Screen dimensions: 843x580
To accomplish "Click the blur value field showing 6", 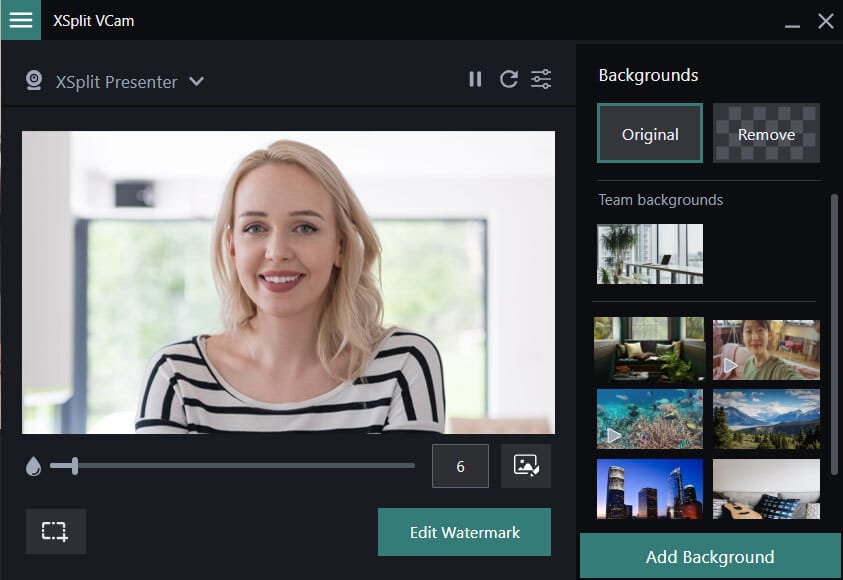I will 460,466.
